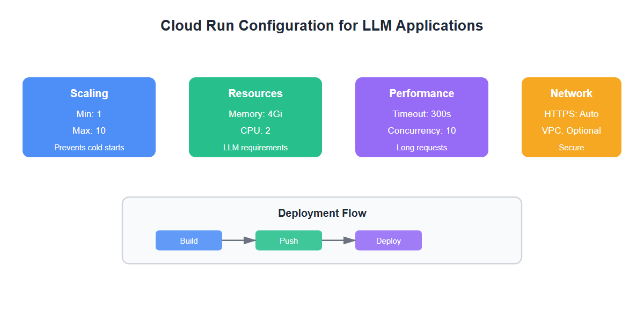644x321 pixels.
Task: Click the Scaling card heading
Action: [x=89, y=93]
